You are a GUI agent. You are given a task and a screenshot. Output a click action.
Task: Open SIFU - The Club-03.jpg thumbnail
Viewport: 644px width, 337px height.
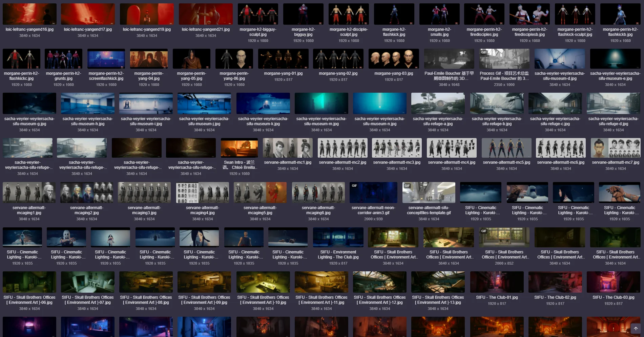(x=613, y=282)
